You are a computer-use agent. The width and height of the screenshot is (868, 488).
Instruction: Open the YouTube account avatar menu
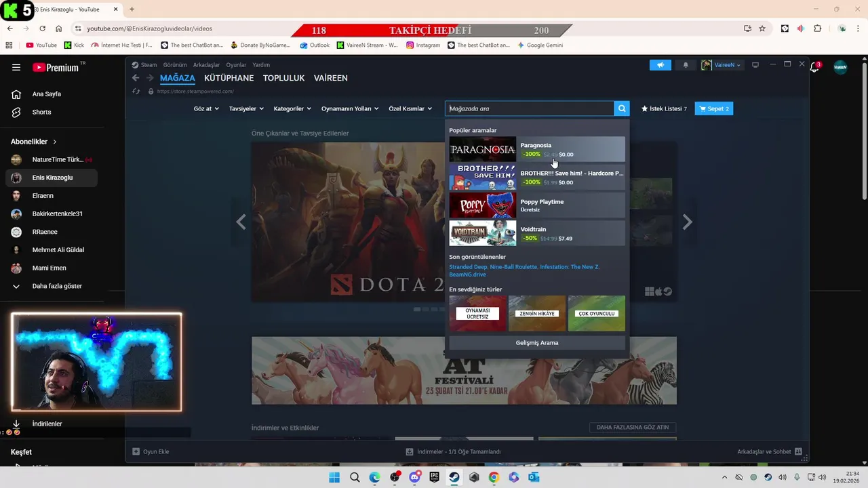tap(840, 67)
